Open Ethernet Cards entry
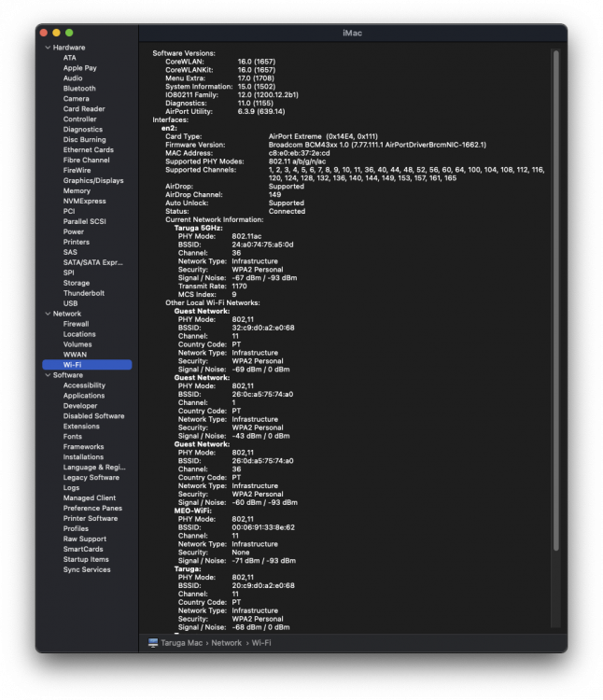The image size is (603, 700). (x=89, y=150)
